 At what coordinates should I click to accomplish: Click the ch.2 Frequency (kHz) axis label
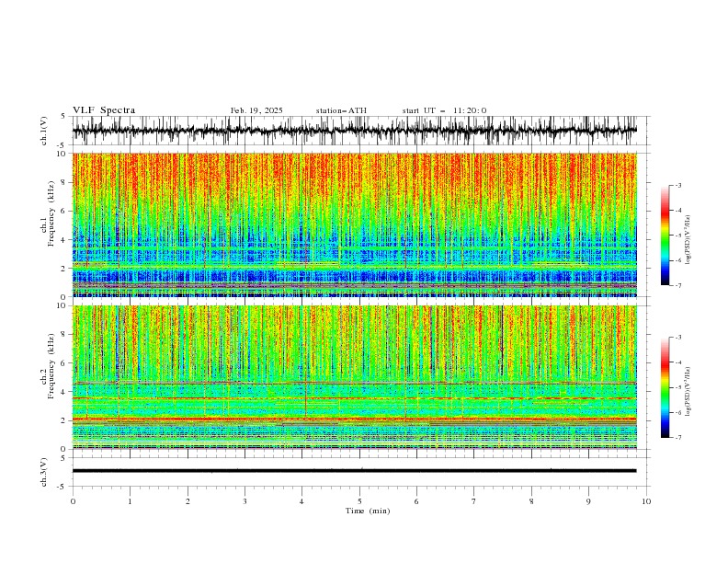[x=48, y=366]
